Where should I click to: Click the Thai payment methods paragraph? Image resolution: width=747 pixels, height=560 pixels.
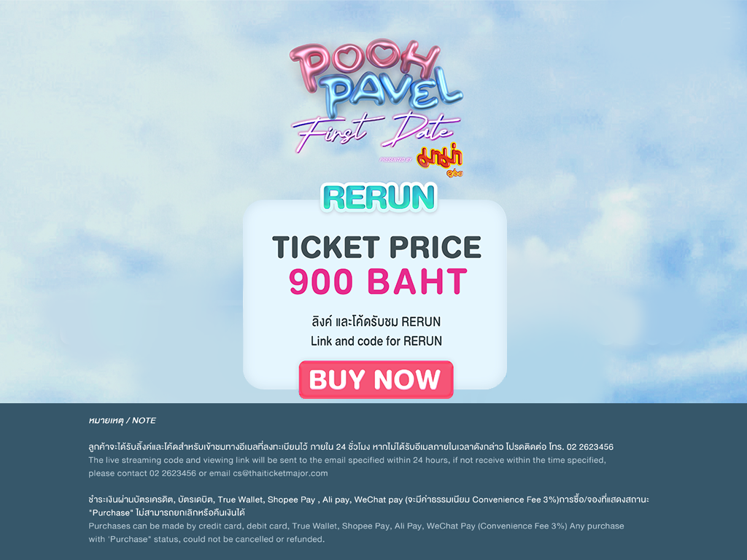[368, 506]
